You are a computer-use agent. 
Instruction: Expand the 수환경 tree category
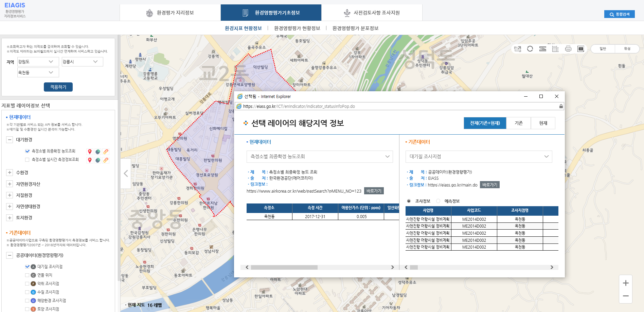coord(10,173)
